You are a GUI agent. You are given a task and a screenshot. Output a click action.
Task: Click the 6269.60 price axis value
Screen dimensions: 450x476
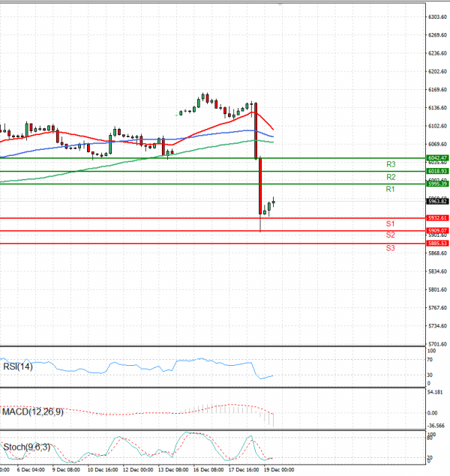pos(437,35)
